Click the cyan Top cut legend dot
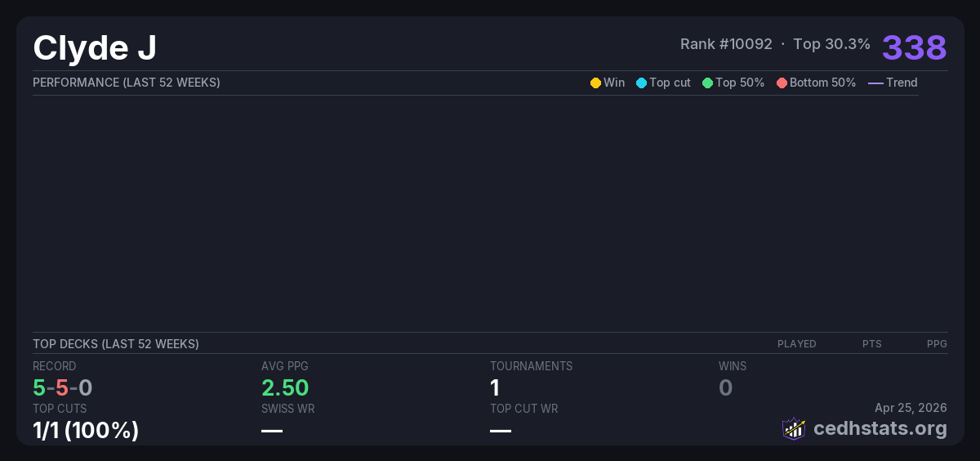The height and width of the screenshot is (461, 980). point(641,83)
